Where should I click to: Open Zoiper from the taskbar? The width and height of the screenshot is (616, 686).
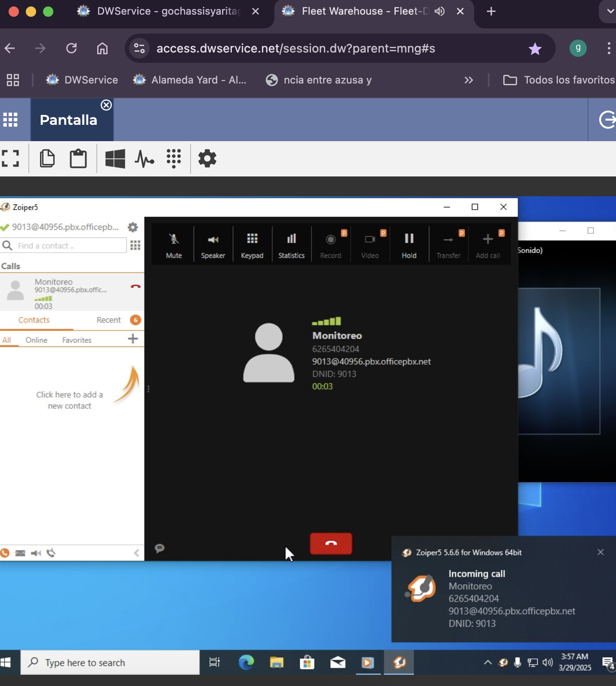tap(399, 662)
